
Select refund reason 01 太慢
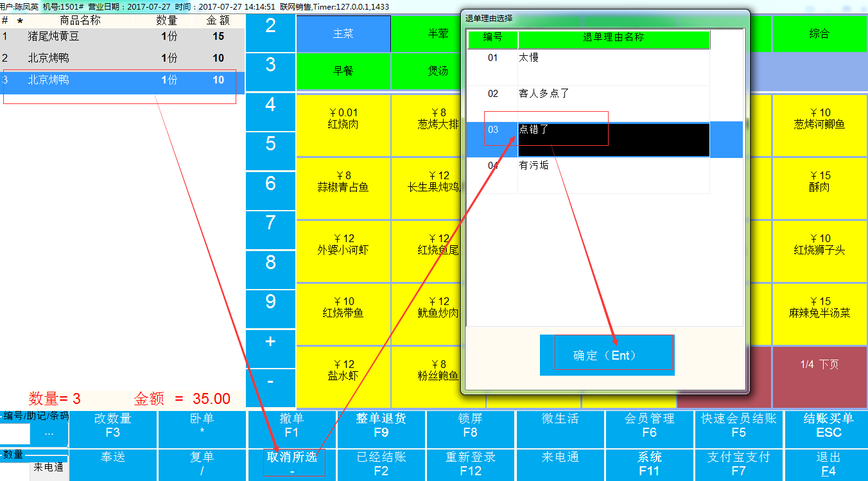point(589,67)
